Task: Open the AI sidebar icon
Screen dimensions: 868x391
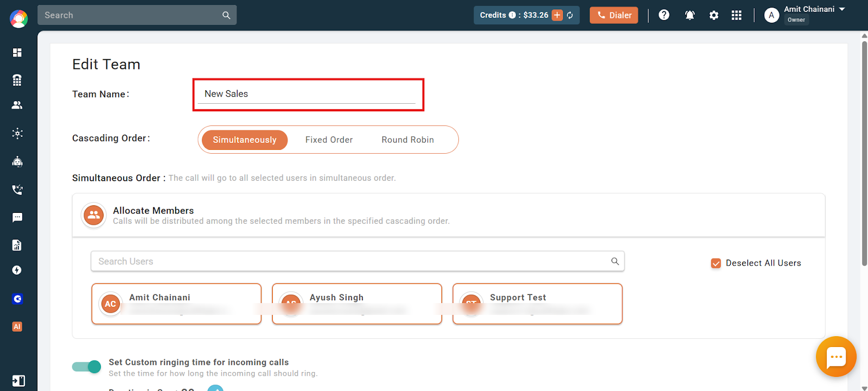Action: 17,326
